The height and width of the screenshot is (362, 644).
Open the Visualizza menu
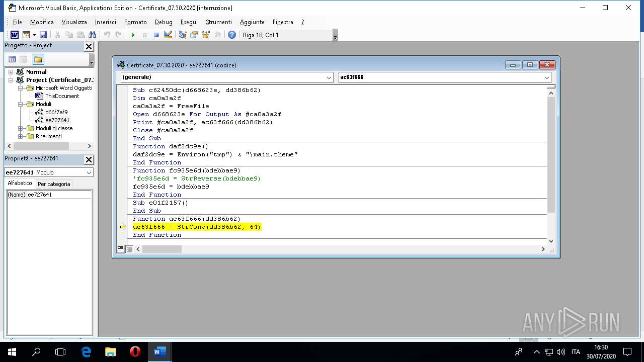[74, 22]
